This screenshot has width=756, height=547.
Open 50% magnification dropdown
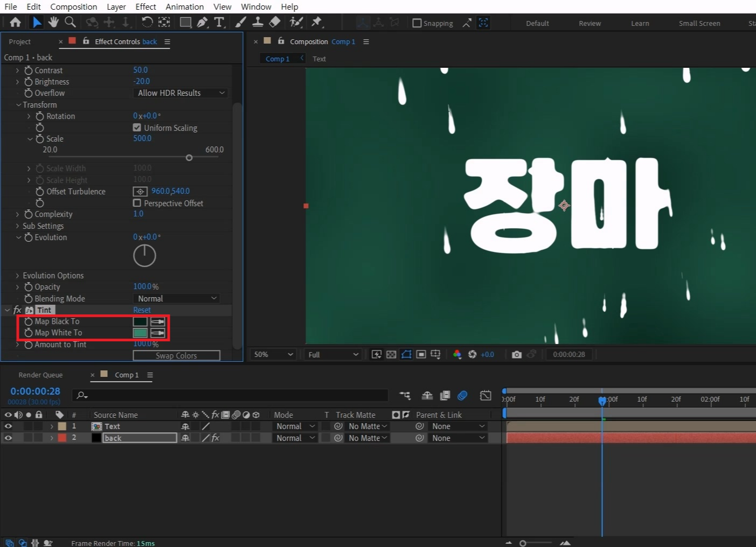pos(274,354)
